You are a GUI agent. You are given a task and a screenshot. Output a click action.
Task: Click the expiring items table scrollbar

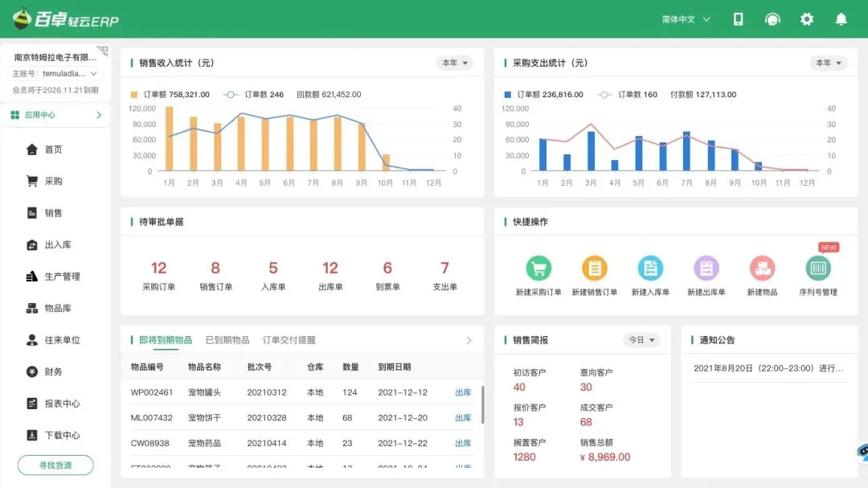point(482,404)
